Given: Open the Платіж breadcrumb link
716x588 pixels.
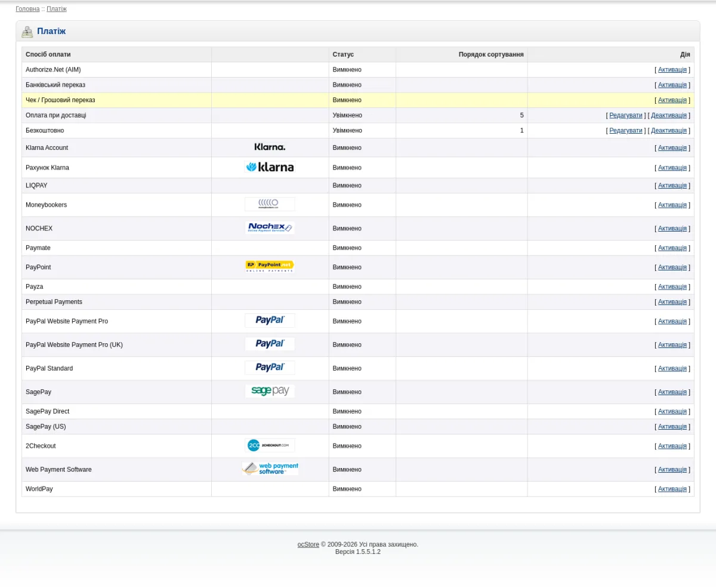Looking at the screenshot, I should (57, 9).
